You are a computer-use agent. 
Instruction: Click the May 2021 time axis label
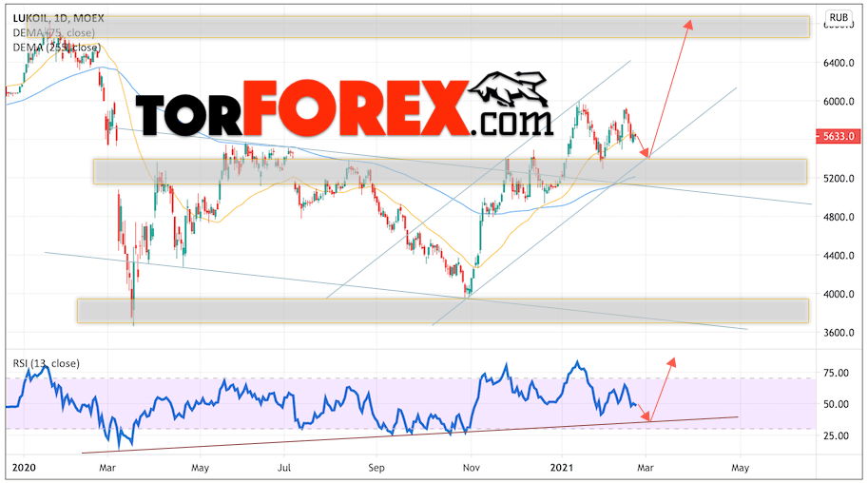click(x=740, y=468)
